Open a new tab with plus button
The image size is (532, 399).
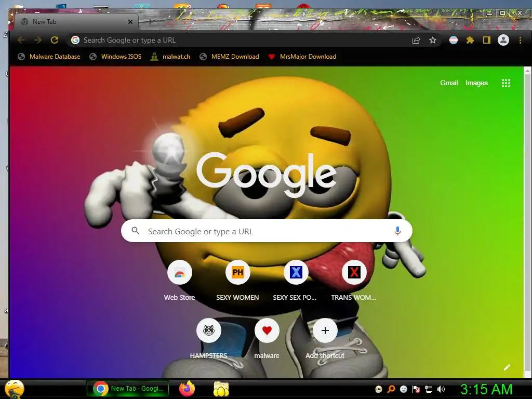pos(150,22)
